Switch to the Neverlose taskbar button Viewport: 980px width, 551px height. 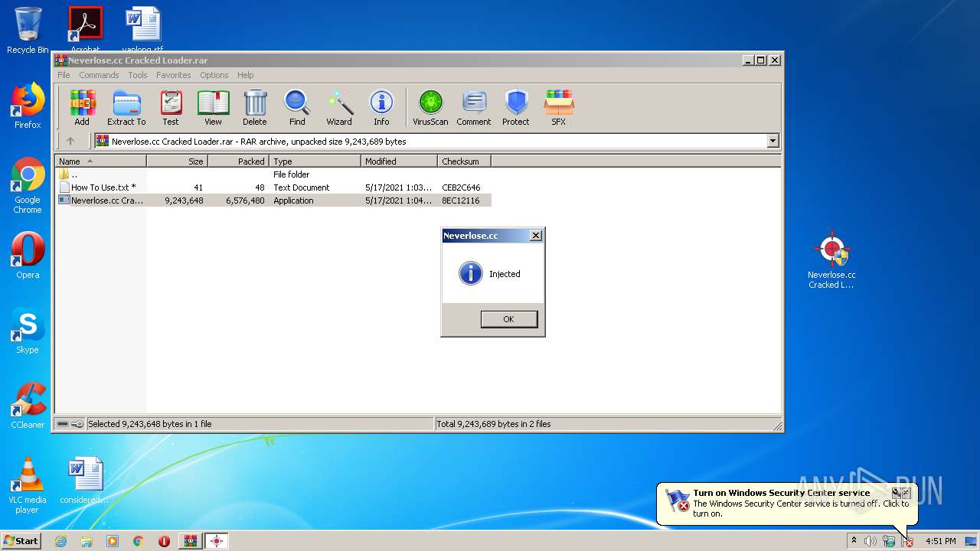point(217,541)
